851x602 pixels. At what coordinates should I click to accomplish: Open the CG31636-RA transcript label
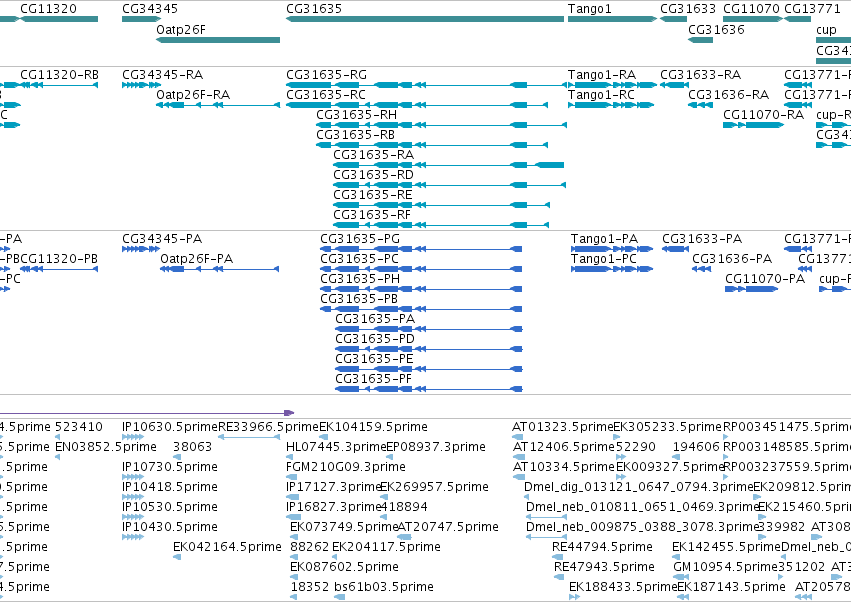[x=728, y=94]
